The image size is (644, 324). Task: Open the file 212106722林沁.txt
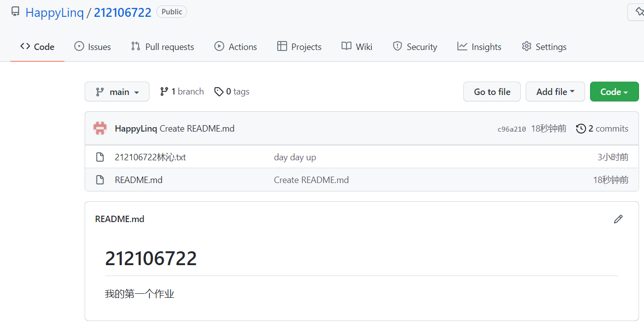point(150,157)
